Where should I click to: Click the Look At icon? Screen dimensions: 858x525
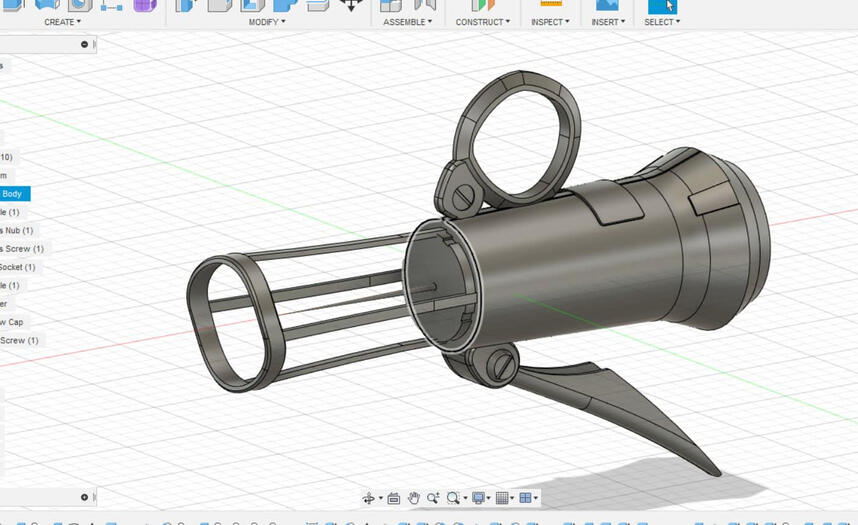(x=393, y=498)
